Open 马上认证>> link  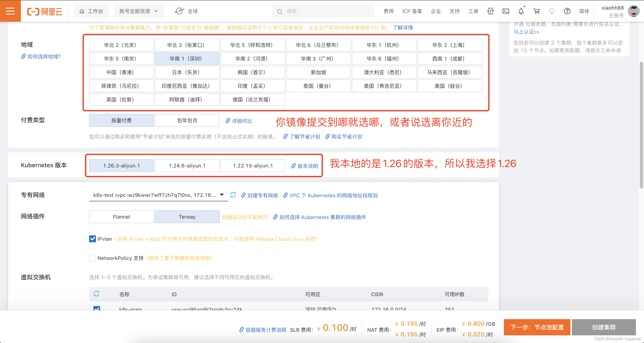point(526,32)
